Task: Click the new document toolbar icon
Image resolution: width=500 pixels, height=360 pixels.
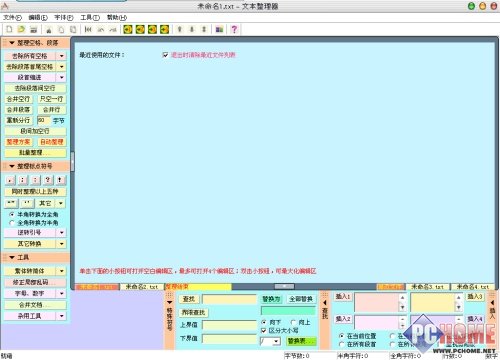Action: click(9, 29)
